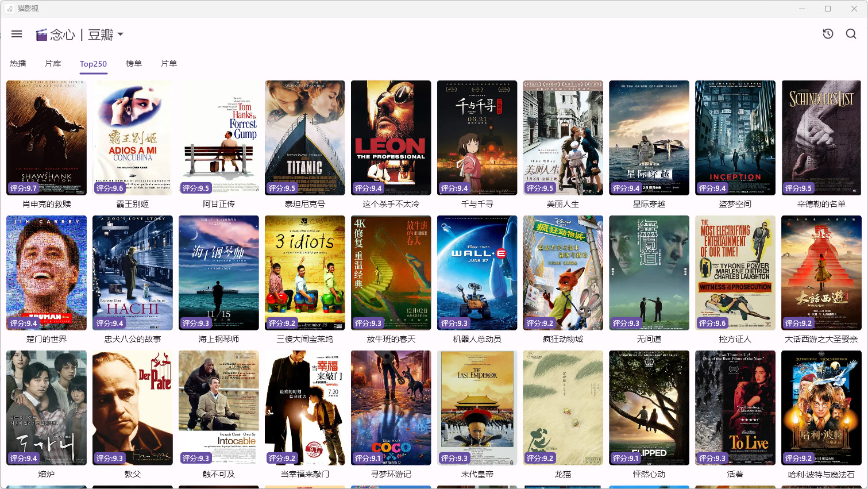This screenshot has height=489, width=868.
Task: Select the 千与千寻 poster
Action: [477, 138]
